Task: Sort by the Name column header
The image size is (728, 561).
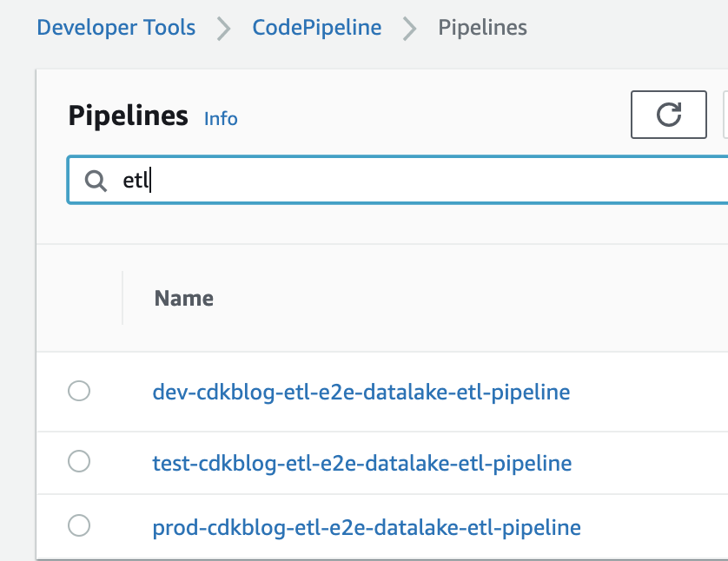Action: 183,298
